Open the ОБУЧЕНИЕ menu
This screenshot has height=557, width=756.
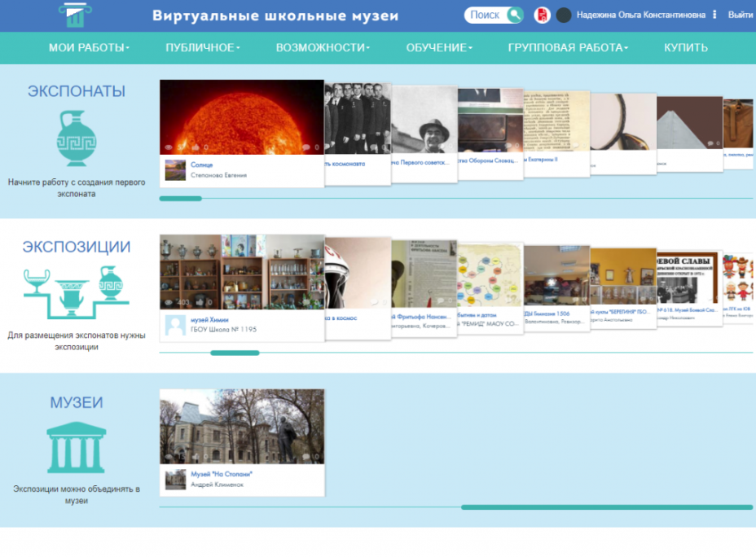click(439, 48)
